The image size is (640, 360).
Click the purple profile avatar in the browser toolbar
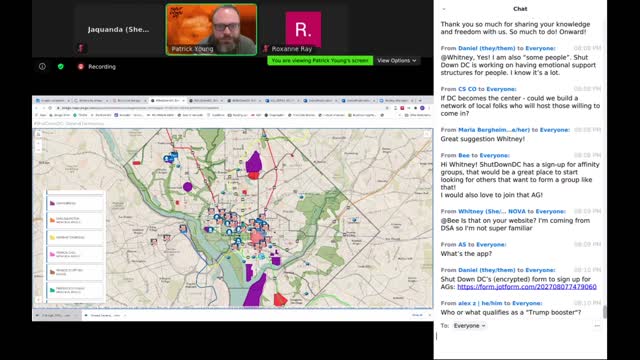[422, 108]
